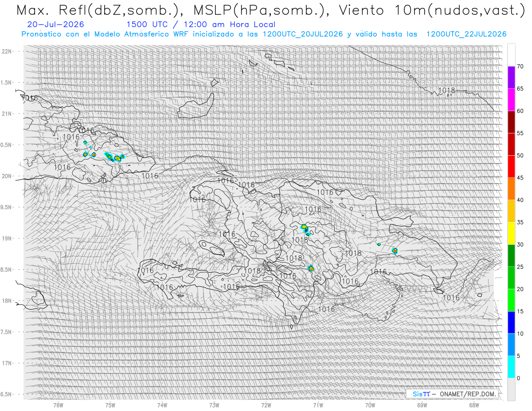
Task: Click the dark green 25–30 dBZ colorbar segment
Action: 511,256
